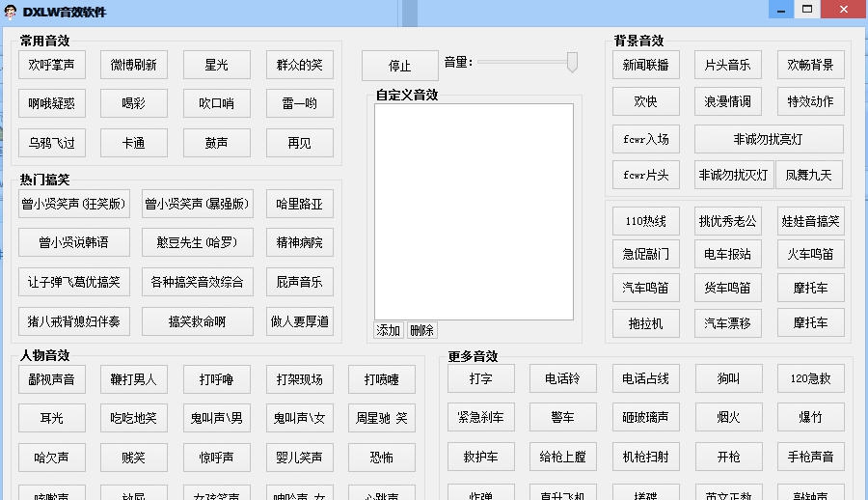Viewport: 868px width, 500px height.
Task: Play 娃娃音搞笑 effect
Action: coord(810,221)
